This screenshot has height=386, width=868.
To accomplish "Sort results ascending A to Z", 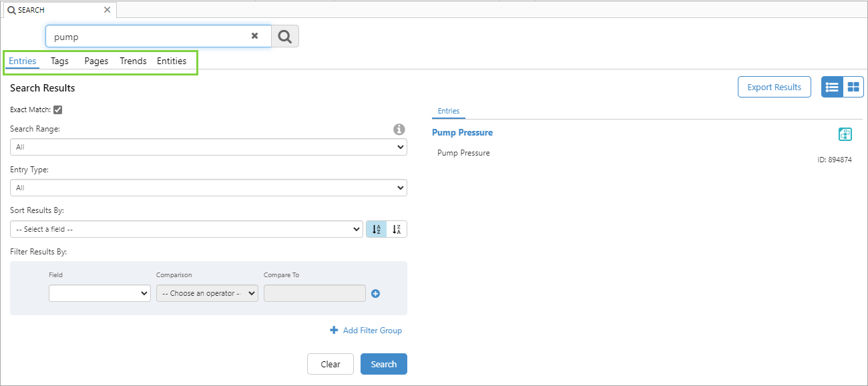I will [x=377, y=229].
